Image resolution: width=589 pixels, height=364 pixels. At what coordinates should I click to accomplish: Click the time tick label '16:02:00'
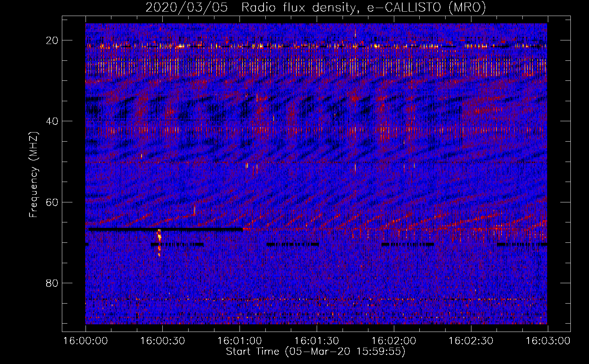click(394, 341)
